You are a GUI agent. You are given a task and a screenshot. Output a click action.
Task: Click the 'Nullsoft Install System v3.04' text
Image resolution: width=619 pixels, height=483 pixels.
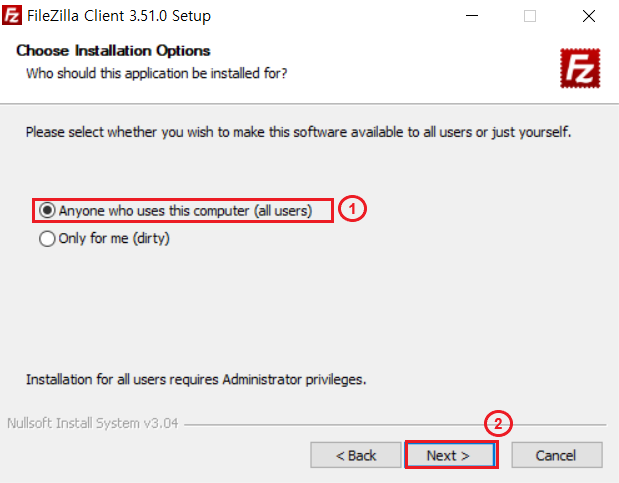[92, 422]
